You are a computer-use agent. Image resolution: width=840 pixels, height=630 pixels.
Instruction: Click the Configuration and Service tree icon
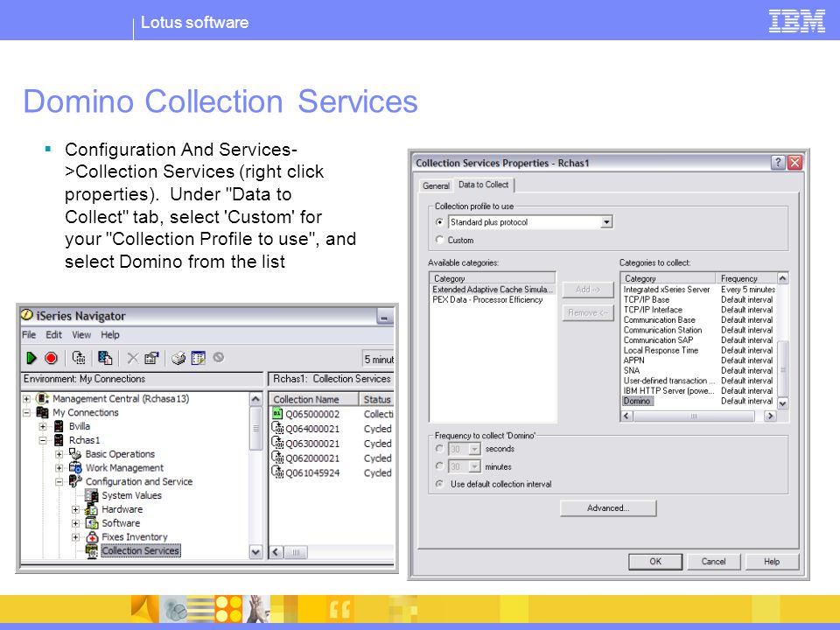(75, 481)
